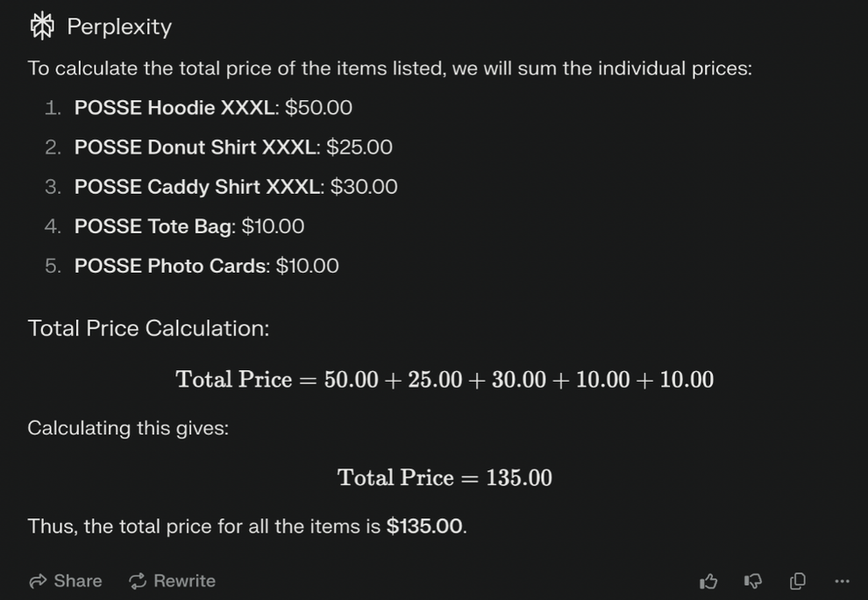
Task: Click the price addition equation
Action: pyautogui.click(x=445, y=380)
